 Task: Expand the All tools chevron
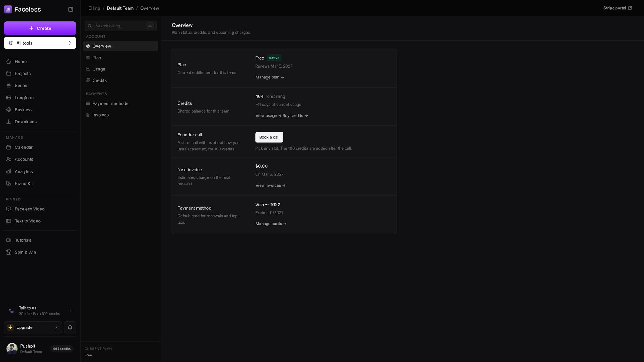pyautogui.click(x=70, y=43)
